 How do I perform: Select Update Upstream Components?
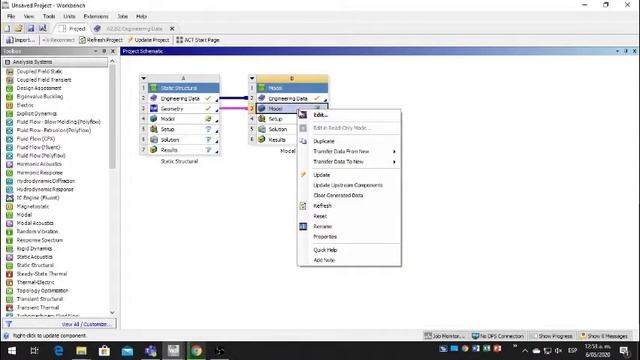pyautogui.click(x=349, y=185)
